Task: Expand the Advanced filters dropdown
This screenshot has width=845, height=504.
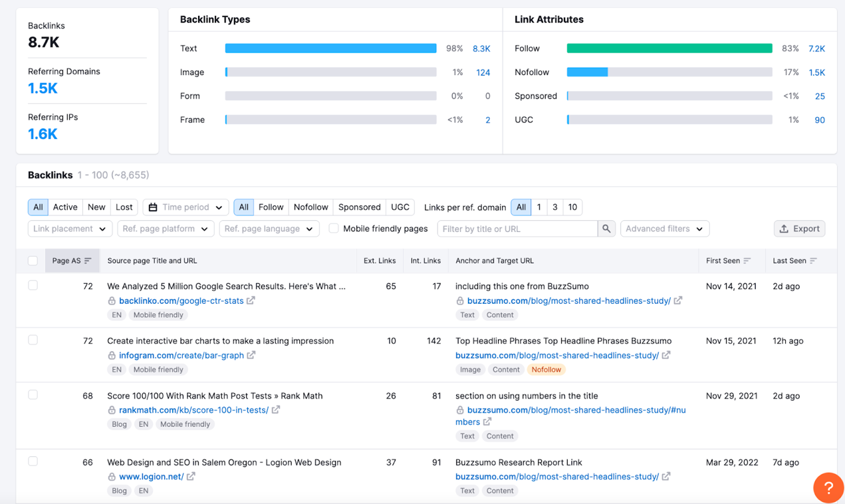Action: coord(664,229)
